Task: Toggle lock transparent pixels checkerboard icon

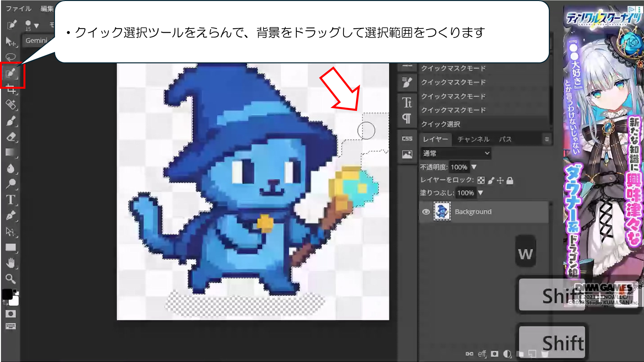Action: coord(481,180)
